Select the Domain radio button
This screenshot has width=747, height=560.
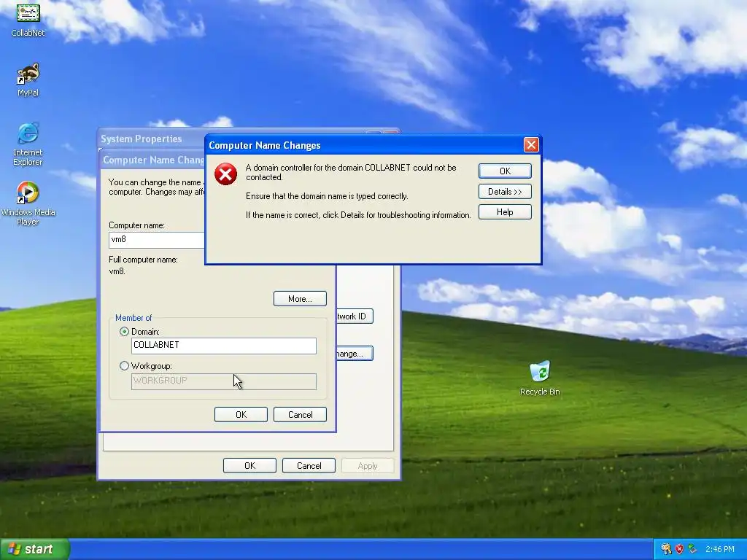coord(124,332)
